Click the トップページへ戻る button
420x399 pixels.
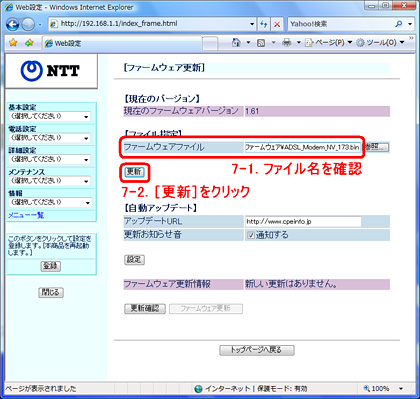pyautogui.click(x=257, y=350)
